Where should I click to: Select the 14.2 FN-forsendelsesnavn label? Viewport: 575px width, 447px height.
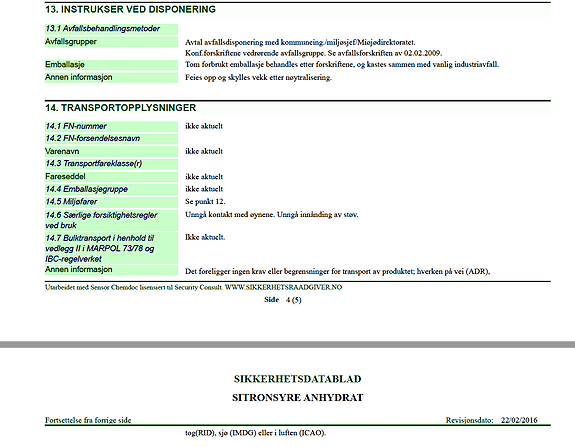(92, 139)
